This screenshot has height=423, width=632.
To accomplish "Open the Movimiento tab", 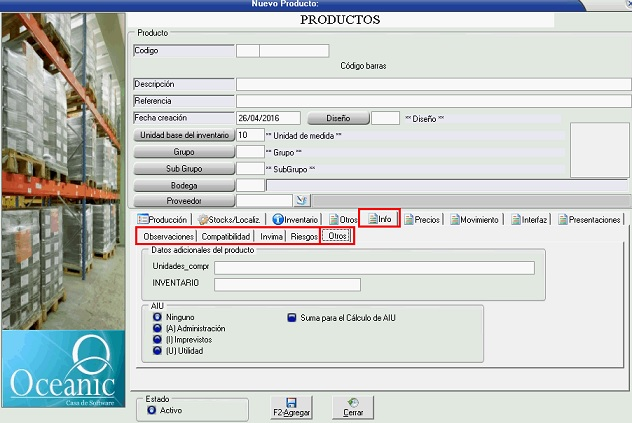I will (475, 219).
